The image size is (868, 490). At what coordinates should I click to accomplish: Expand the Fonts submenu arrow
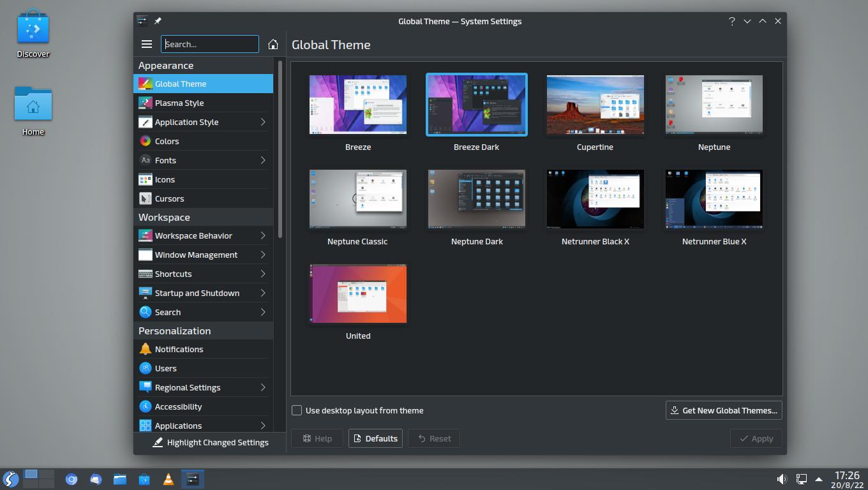click(263, 160)
